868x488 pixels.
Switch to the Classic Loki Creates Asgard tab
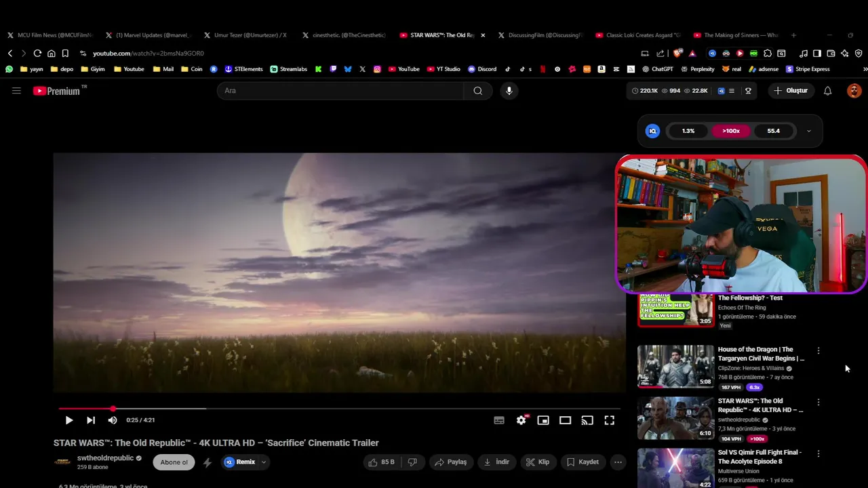pos(640,35)
